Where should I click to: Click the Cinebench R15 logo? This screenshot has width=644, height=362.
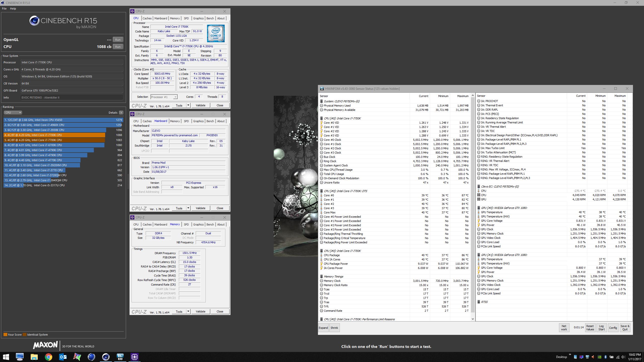coord(63,22)
